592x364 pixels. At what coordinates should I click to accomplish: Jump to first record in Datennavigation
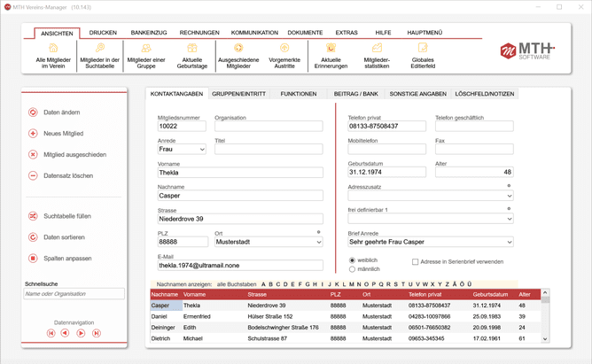click(51, 333)
